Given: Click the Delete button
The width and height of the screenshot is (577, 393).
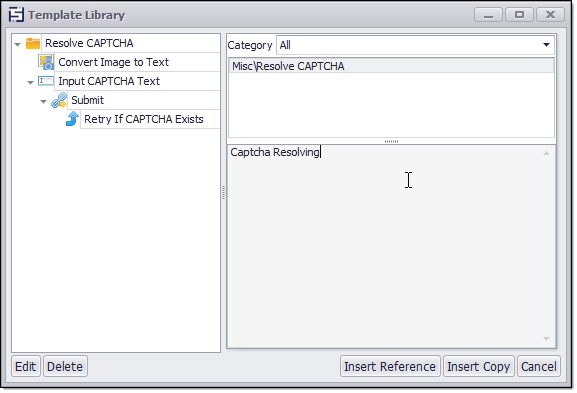Looking at the screenshot, I should (65, 366).
